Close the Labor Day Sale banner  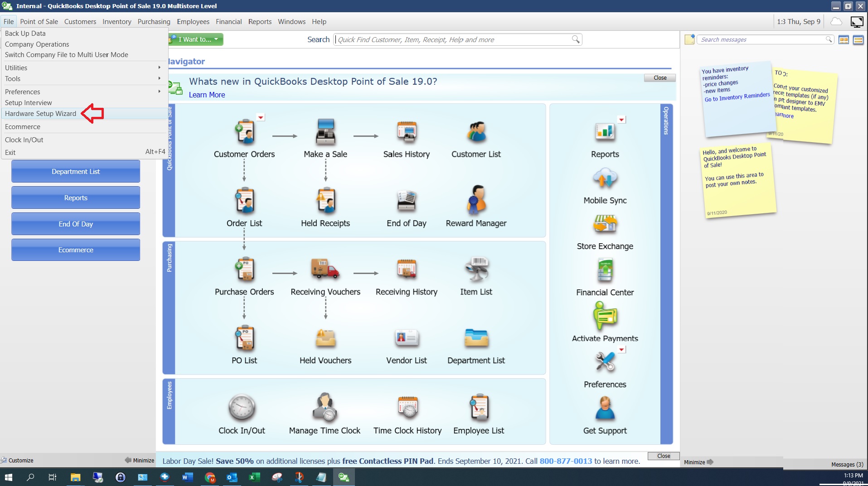664,456
